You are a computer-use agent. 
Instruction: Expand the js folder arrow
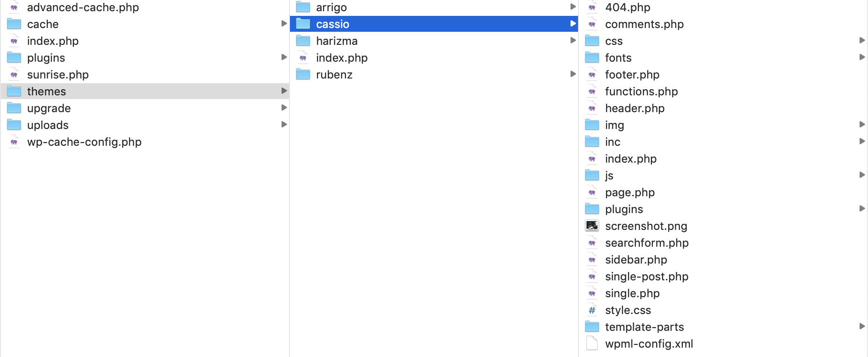(x=862, y=175)
